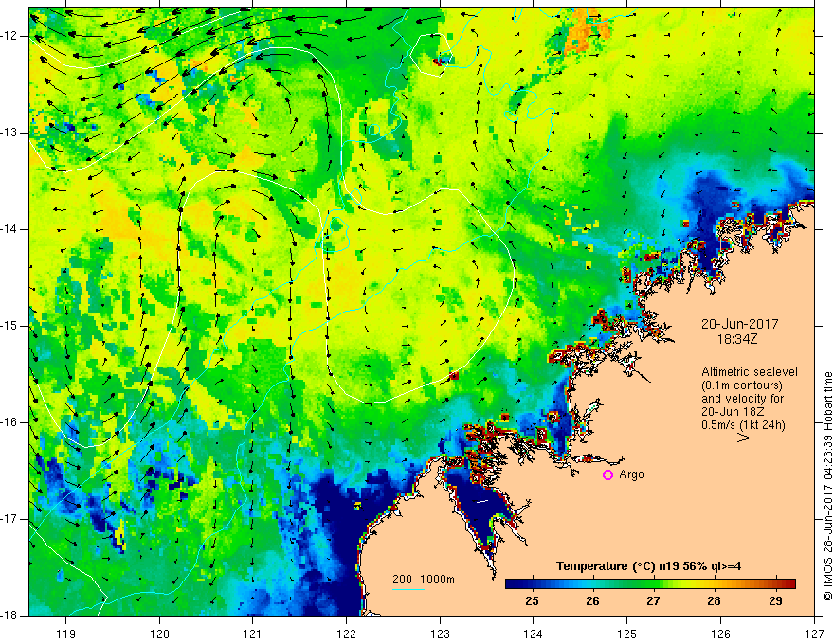Click the colorbar label 29

775,601
